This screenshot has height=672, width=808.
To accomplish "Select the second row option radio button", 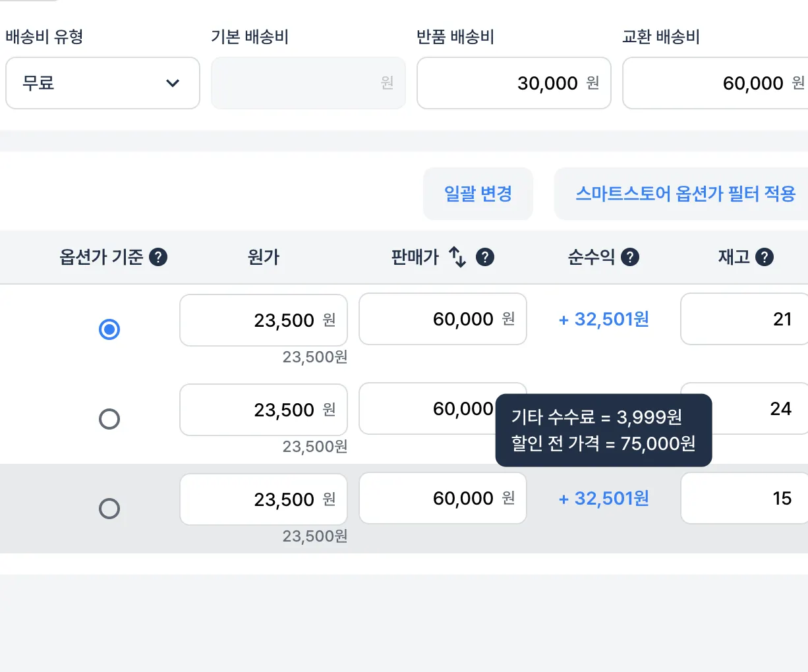I will (109, 419).
